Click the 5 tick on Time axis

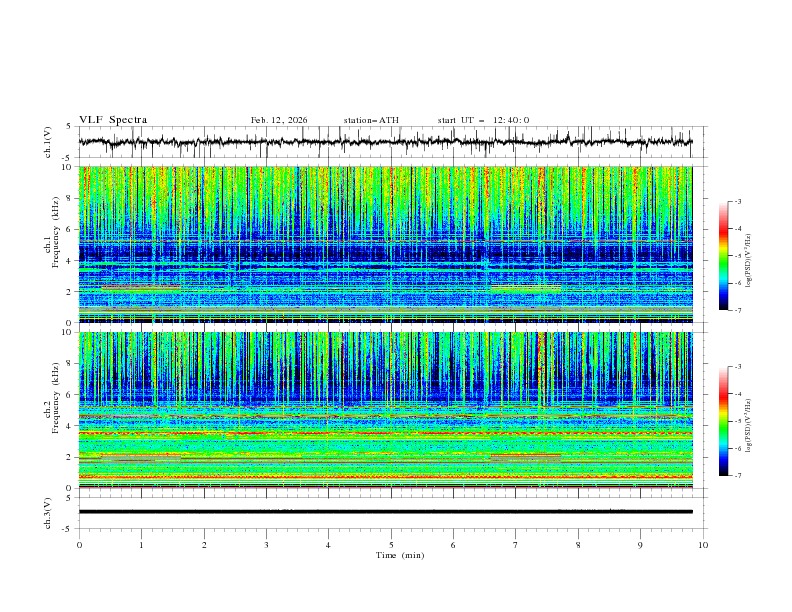[x=391, y=545]
